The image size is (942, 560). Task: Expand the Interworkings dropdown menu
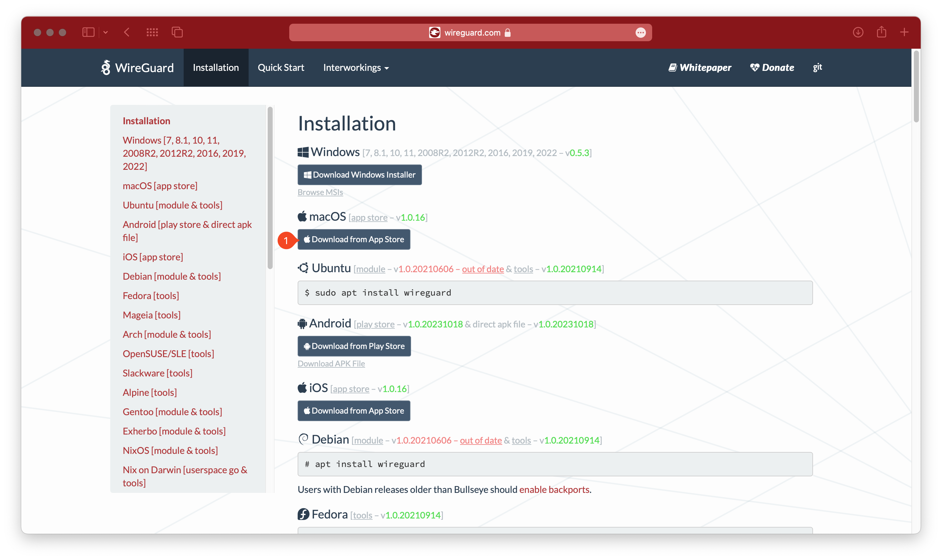point(356,68)
